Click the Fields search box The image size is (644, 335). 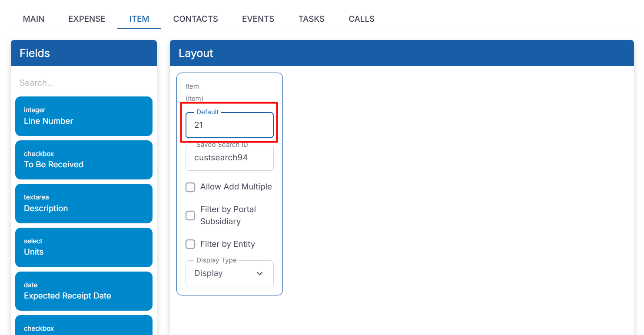tap(84, 83)
